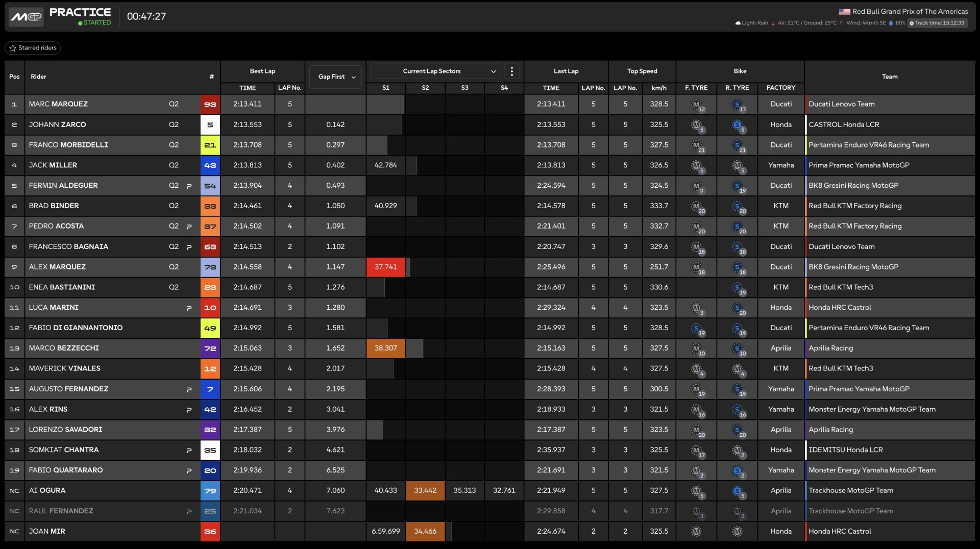Viewport: 980px width, 549px height.
Task: Click Jack Miller's rear medium tyre icon
Action: click(738, 166)
